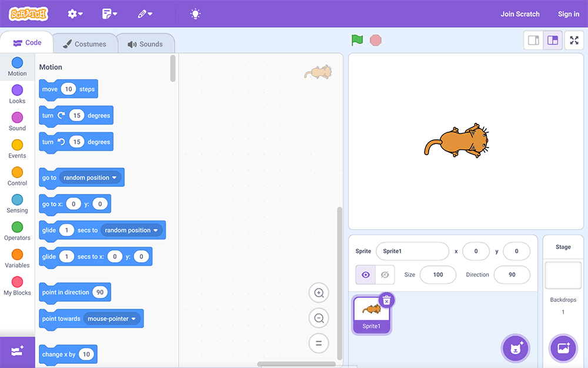
Task: Open the Add Extension button
Action: [17, 352]
